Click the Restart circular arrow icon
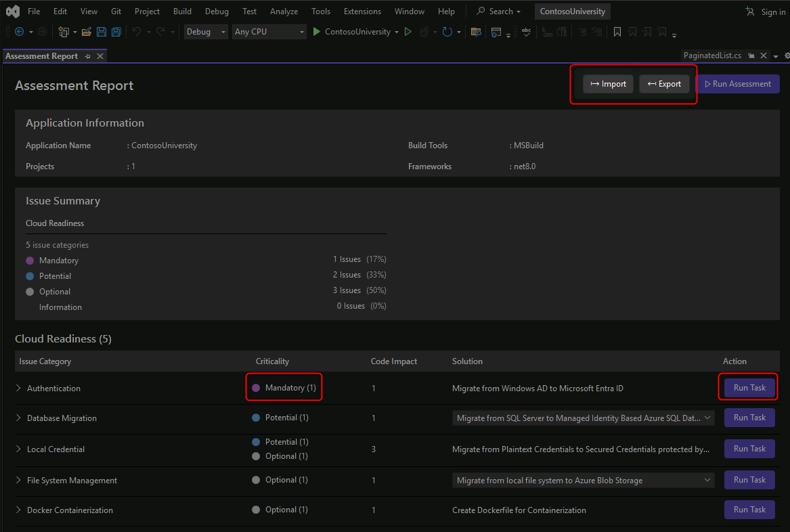This screenshot has width=790, height=532. pos(447,32)
